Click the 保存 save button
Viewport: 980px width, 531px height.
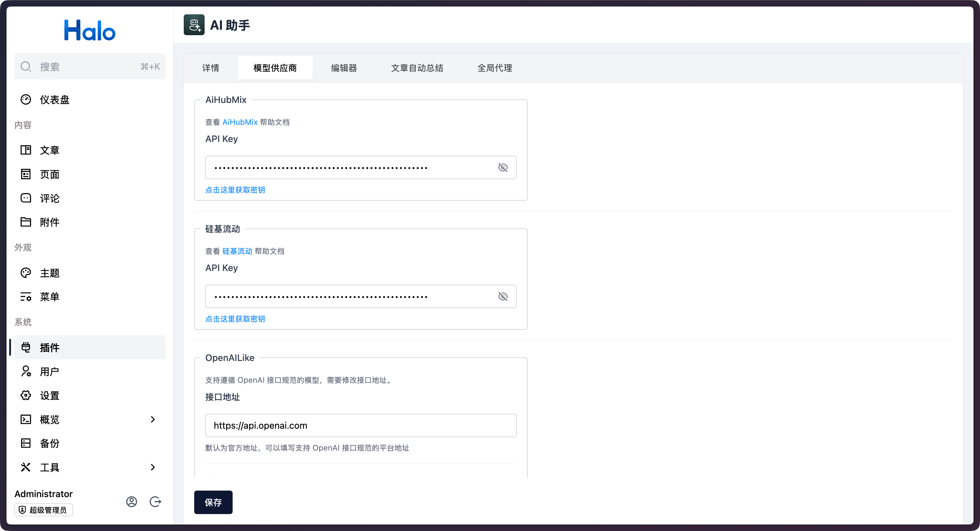(x=213, y=502)
